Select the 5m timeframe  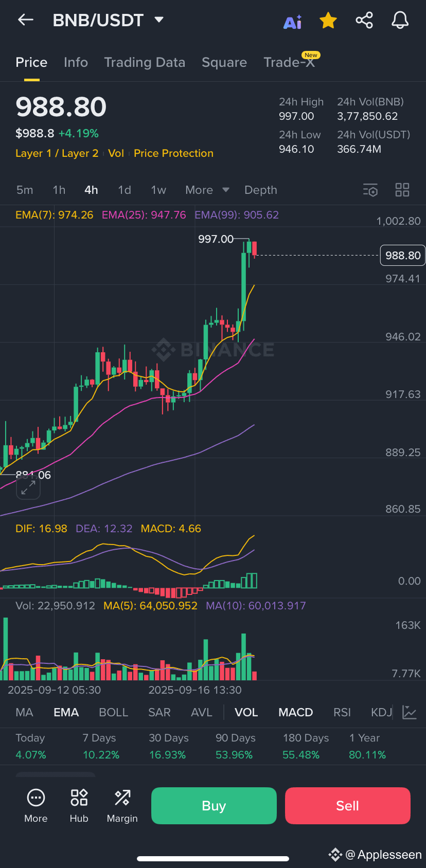25,190
